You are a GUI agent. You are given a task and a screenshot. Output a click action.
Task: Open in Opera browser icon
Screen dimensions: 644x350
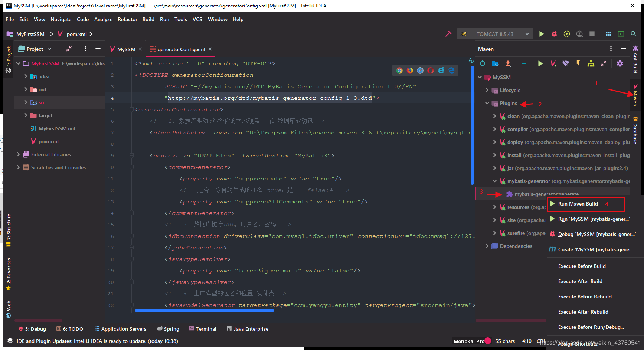431,71
